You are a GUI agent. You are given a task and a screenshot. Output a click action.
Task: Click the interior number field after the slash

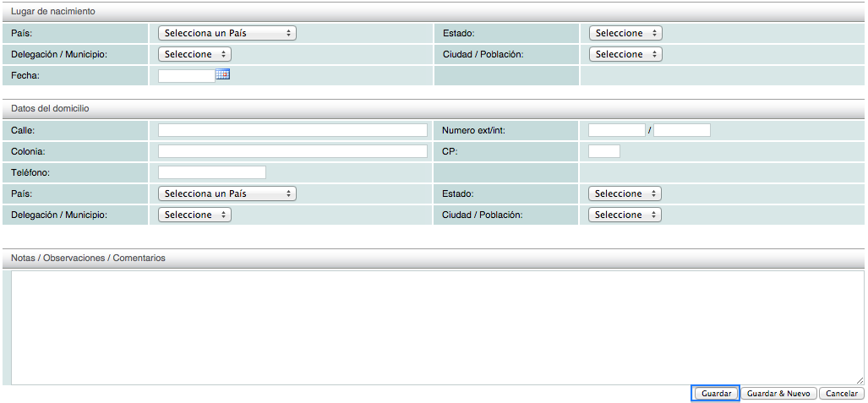(681, 130)
